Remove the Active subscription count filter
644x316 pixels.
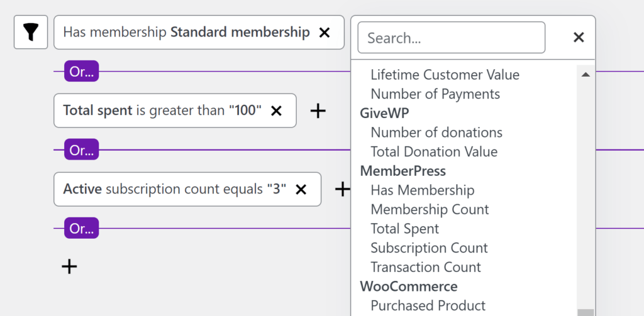[x=301, y=189]
